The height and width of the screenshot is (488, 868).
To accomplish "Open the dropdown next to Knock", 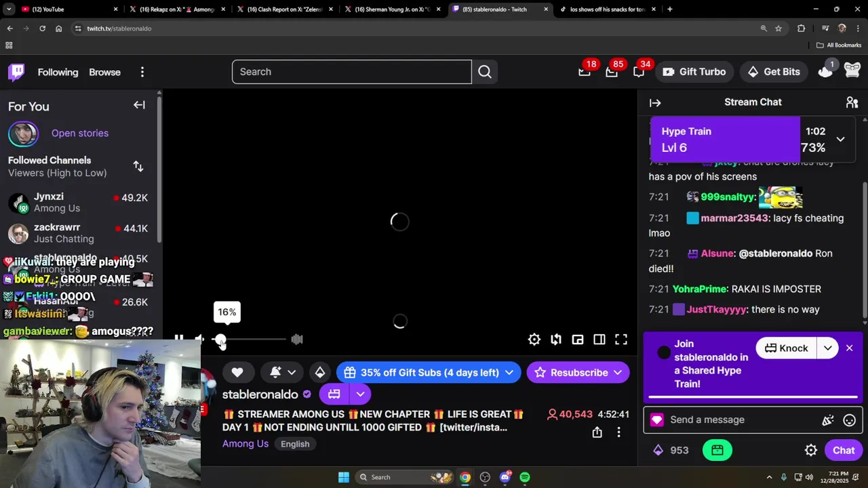I will tap(828, 348).
